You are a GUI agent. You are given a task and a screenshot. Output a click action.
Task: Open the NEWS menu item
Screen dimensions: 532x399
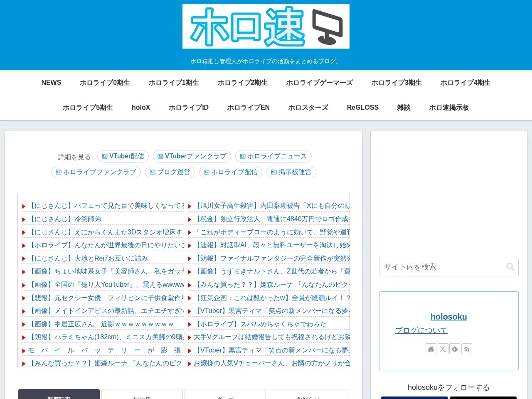[51, 83]
